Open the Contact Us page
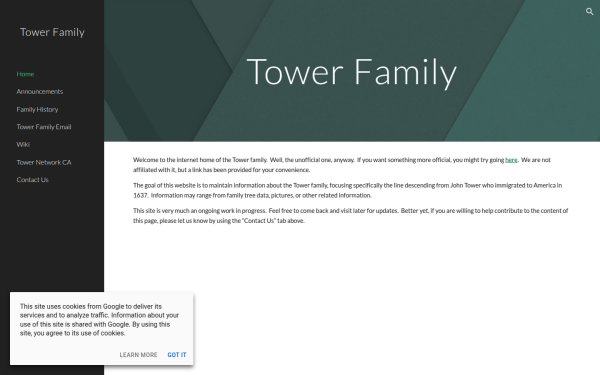The width and height of the screenshot is (600, 375). pos(33,179)
